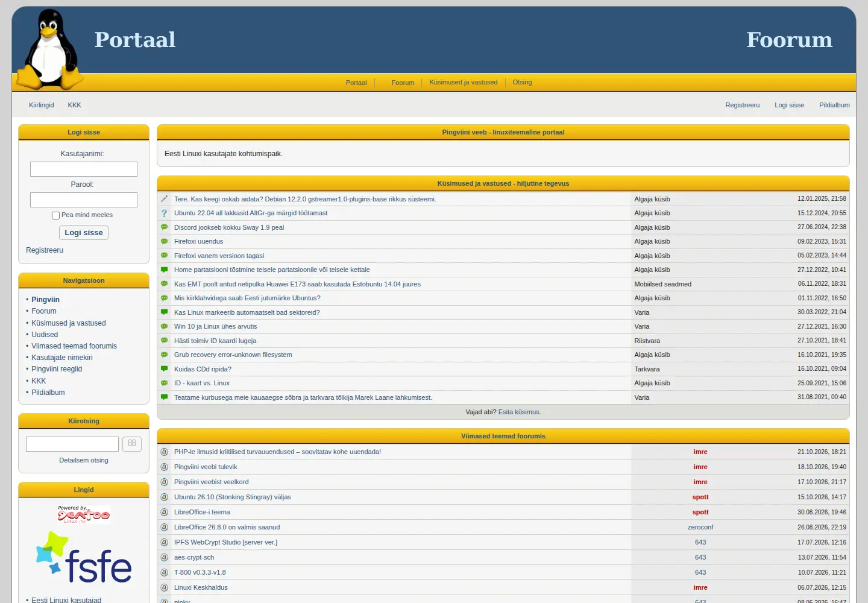Open the 'Mobiilsed seadmed' category link
The width and height of the screenshot is (868, 603).
pyautogui.click(x=663, y=284)
